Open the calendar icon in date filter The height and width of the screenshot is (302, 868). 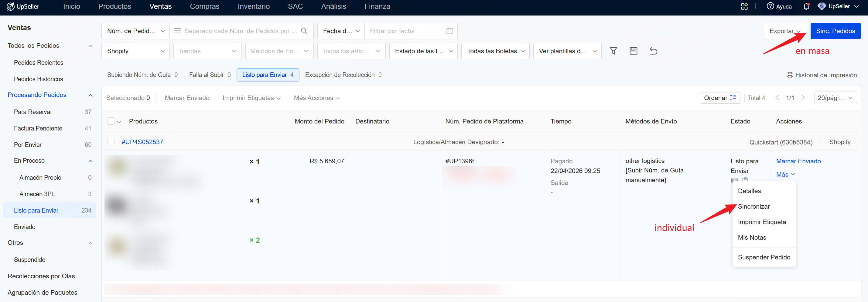449,31
